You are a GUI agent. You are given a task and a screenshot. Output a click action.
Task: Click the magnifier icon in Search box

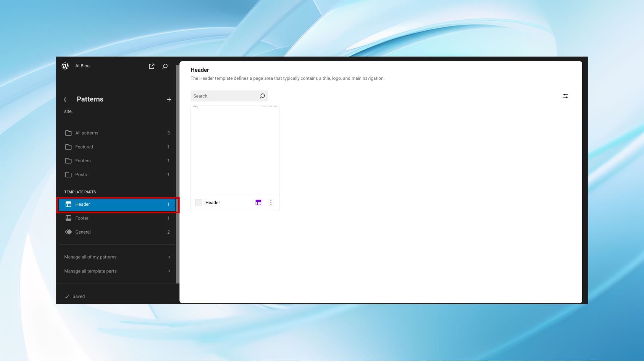pos(262,96)
